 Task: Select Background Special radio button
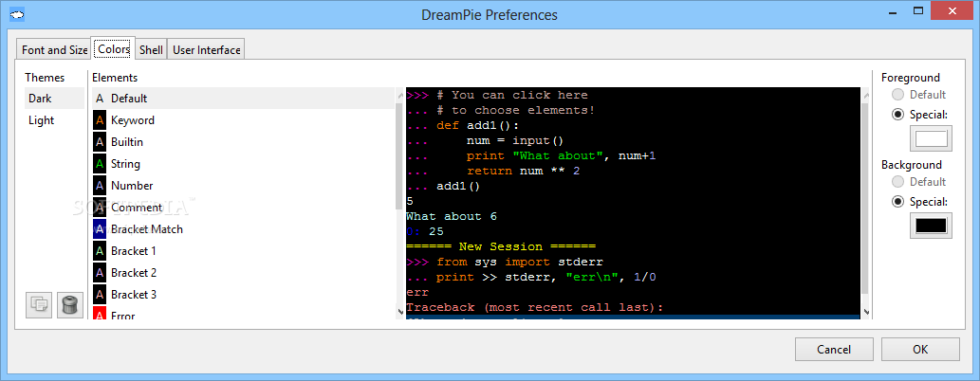tap(898, 202)
